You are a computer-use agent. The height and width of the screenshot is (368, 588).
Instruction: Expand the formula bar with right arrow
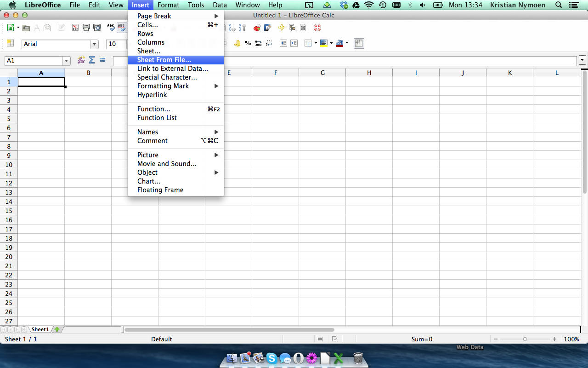(x=583, y=60)
